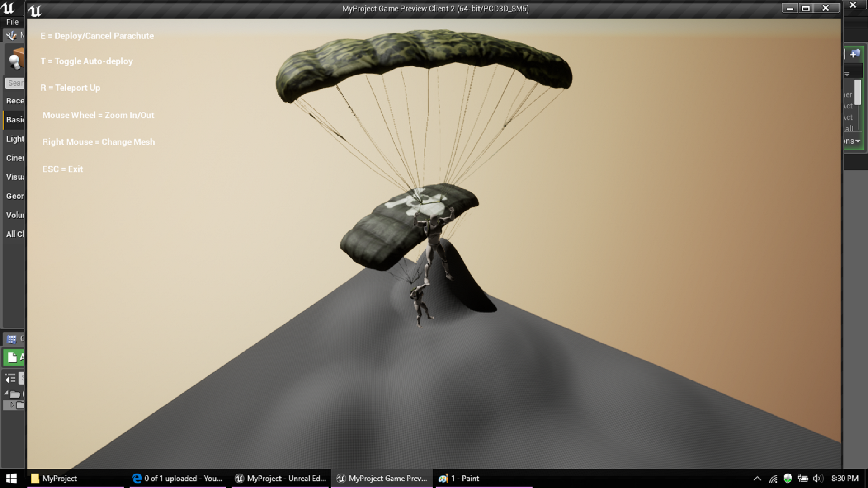Switch to MyProject - Unreal Editor on the taskbar

tap(280, 479)
